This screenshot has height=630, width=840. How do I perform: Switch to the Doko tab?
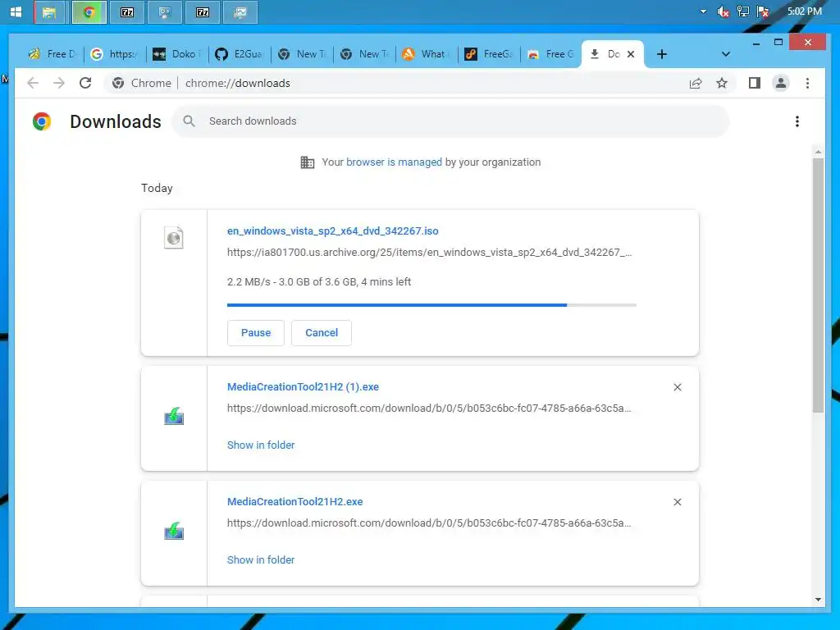(177, 54)
